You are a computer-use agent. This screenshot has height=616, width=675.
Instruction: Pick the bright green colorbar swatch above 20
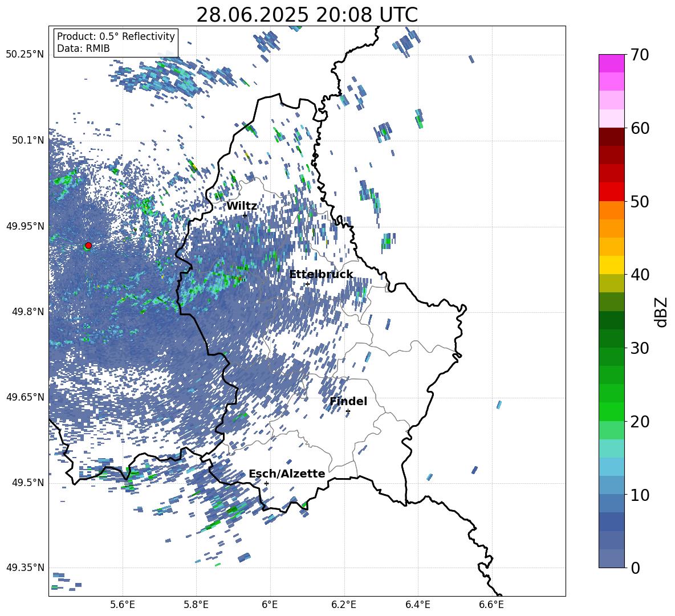tap(612, 411)
